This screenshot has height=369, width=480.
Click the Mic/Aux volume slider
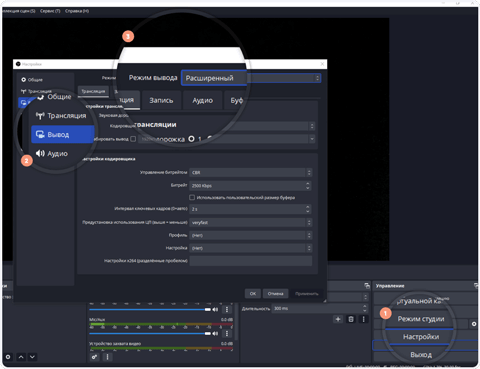(150, 333)
